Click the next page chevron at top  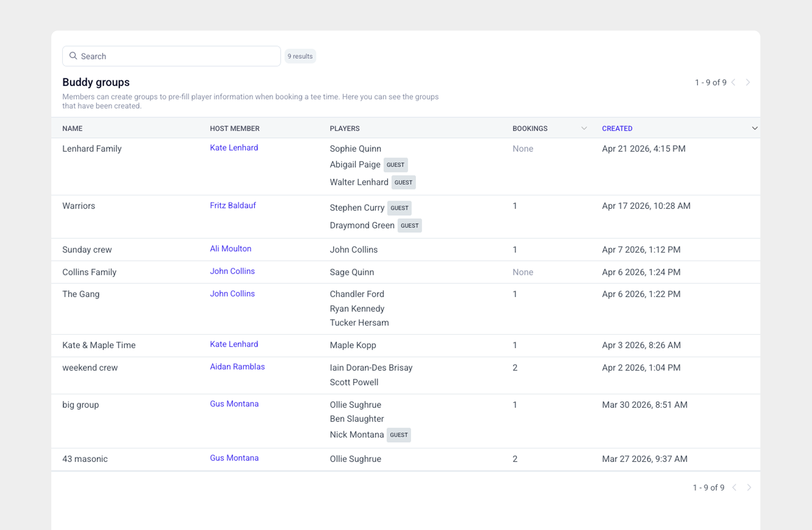coord(749,82)
